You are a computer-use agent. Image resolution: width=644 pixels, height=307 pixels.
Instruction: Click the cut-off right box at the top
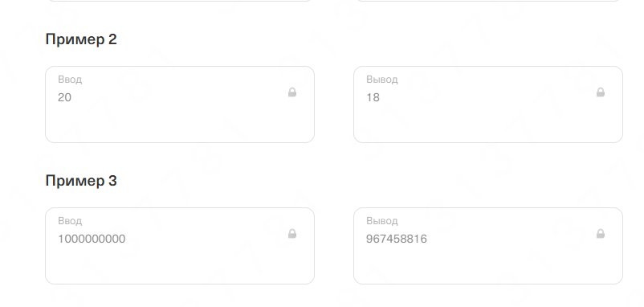coord(488,1)
